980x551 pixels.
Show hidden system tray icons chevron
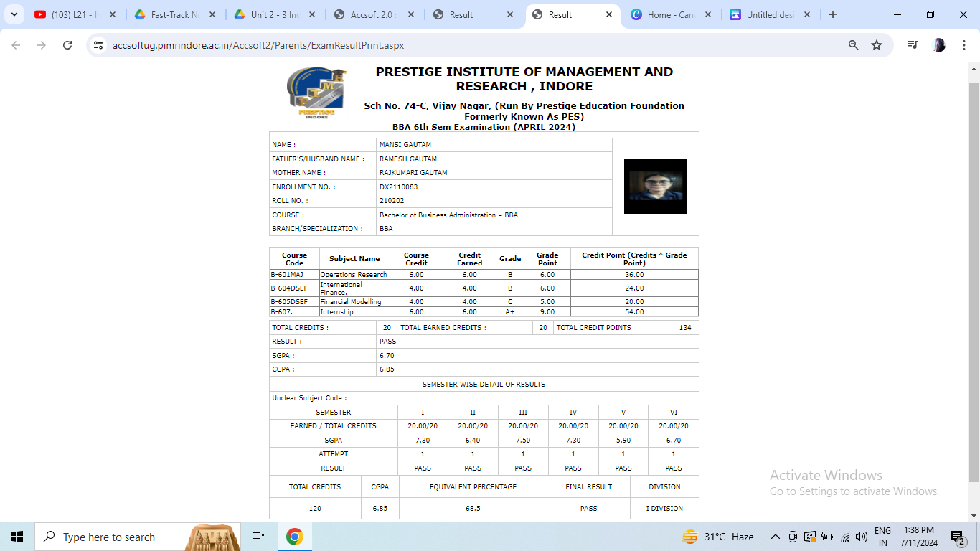tap(775, 537)
